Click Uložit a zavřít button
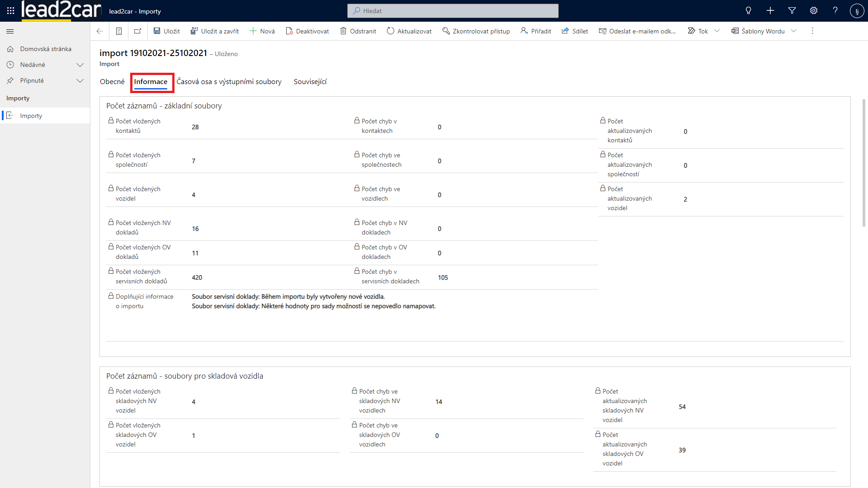This screenshot has width=868, height=488. click(x=215, y=31)
